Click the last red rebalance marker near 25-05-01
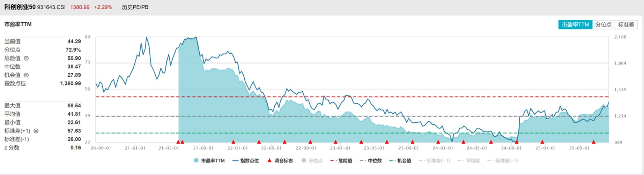The width and height of the screenshot is (644, 175). [593, 142]
